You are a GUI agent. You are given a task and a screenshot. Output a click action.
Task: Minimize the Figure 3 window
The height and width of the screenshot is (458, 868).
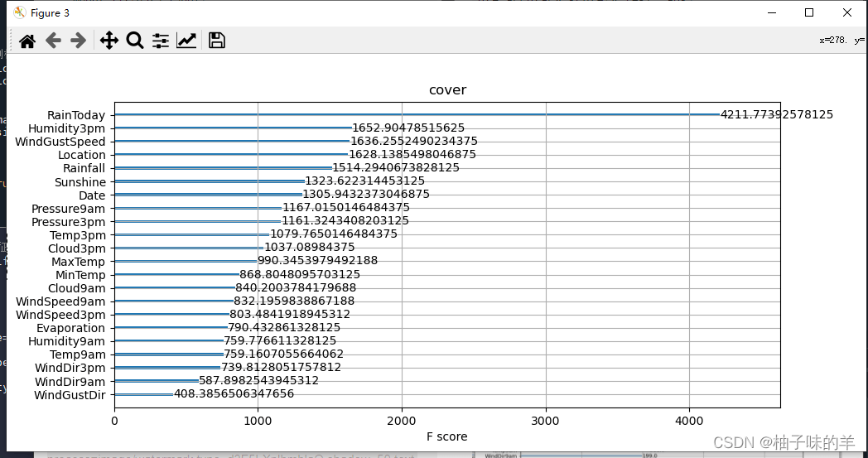click(x=771, y=12)
